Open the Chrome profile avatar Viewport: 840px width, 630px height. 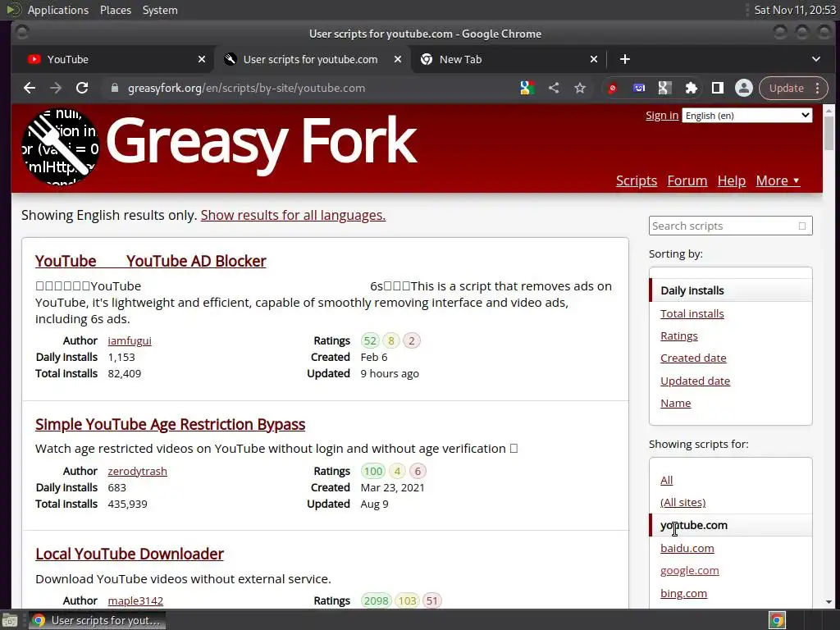pyautogui.click(x=743, y=88)
